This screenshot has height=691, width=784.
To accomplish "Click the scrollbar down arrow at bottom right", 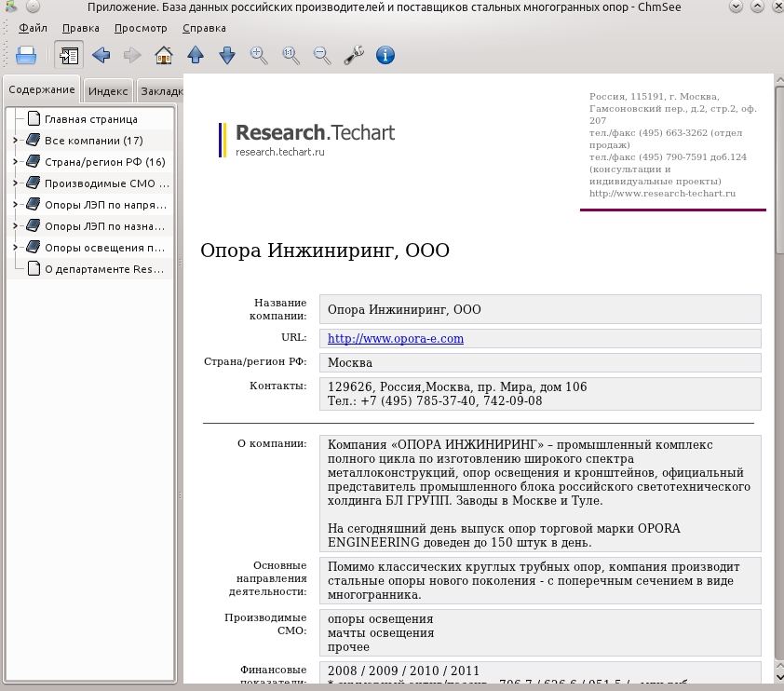I will pos(779,678).
